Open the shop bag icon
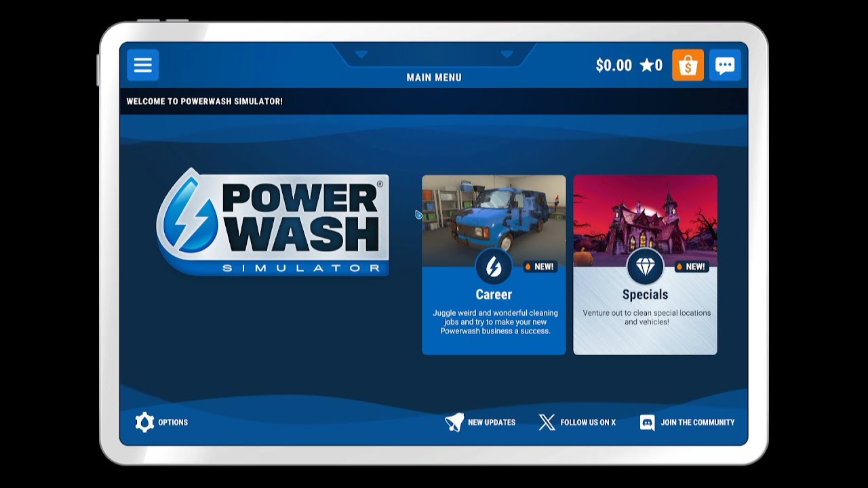The image size is (868, 488). [x=688, y=65]
